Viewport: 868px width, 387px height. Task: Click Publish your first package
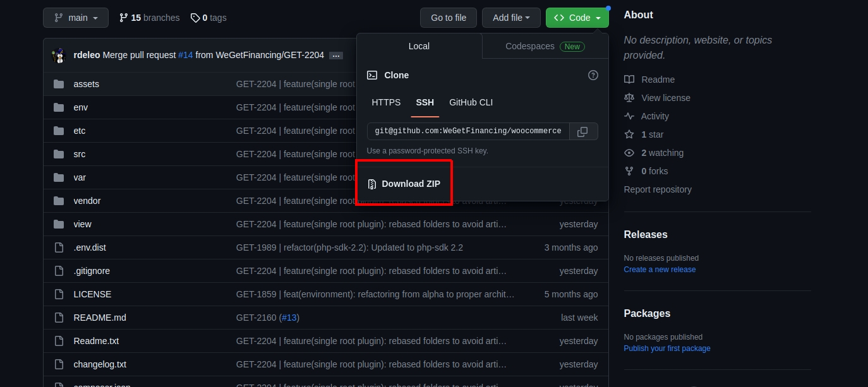[667, 348]
